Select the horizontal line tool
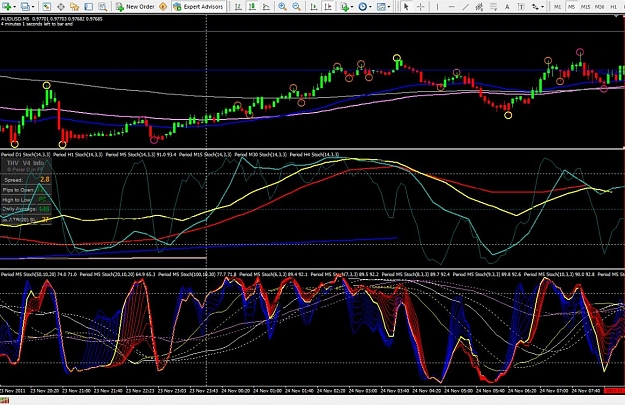 452,6
